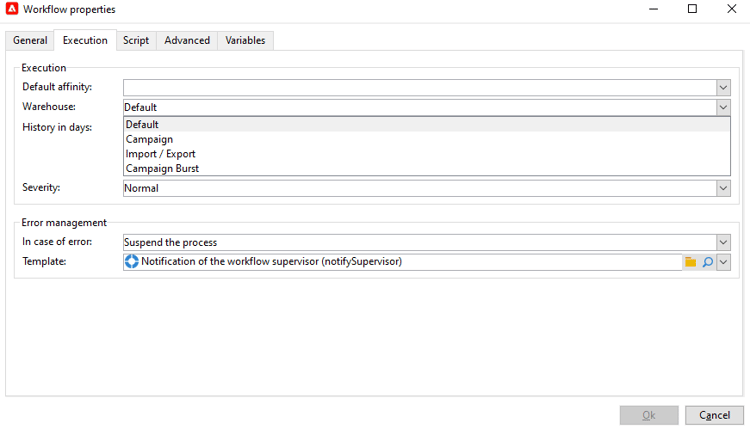Open the Severity dropdown arrow

pos(723,188)
